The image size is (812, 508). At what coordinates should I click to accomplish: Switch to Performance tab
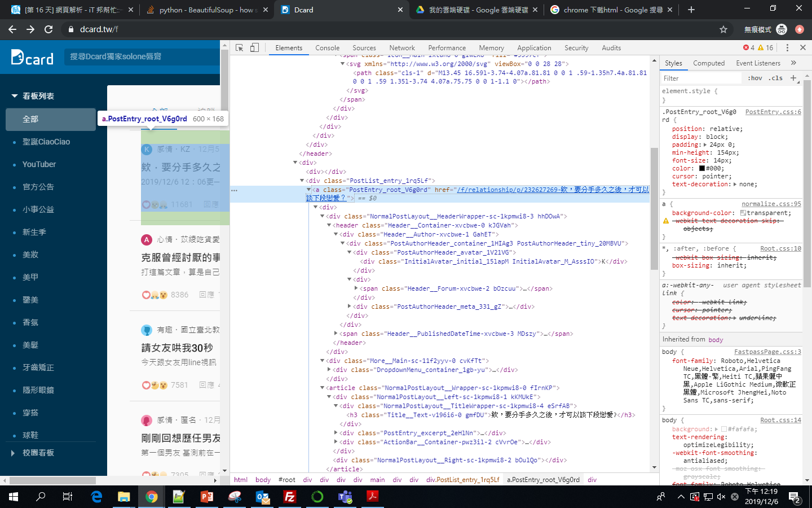447,48
